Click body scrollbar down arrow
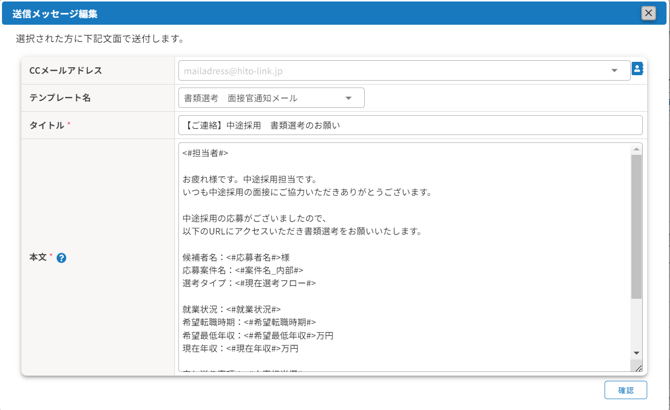Image resolution: width=670 pixels, height=410 pixels. 636,353
